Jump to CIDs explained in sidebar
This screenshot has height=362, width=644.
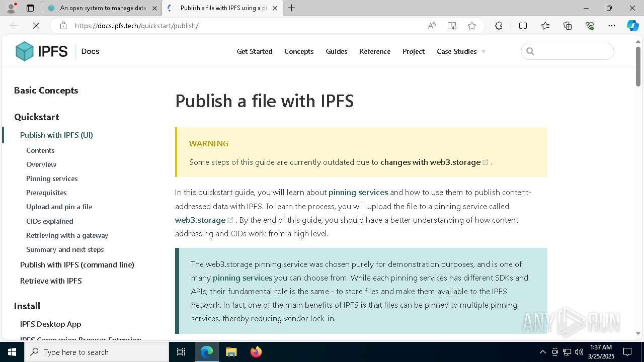50,221
